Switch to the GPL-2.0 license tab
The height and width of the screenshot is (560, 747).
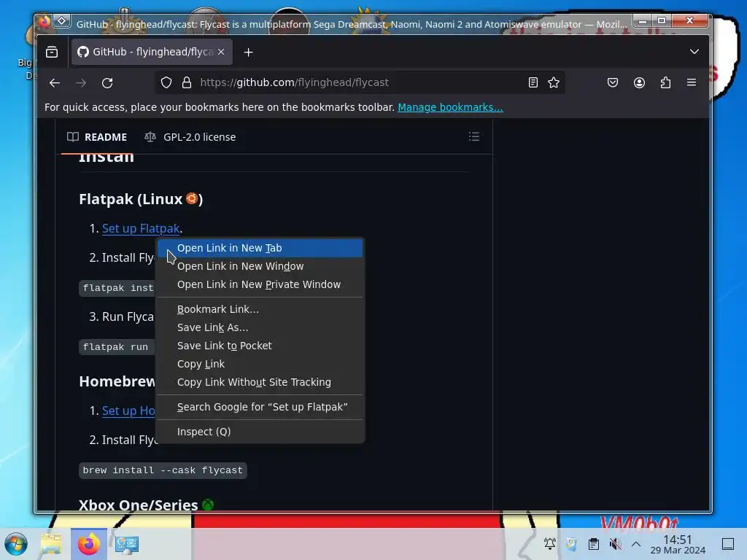point(190,137)
